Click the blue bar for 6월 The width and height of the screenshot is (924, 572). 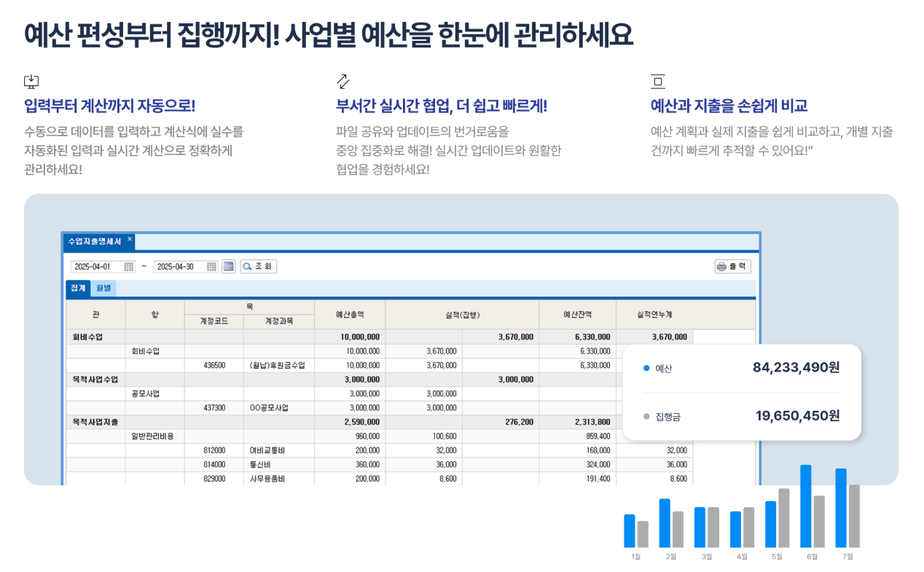806,506
